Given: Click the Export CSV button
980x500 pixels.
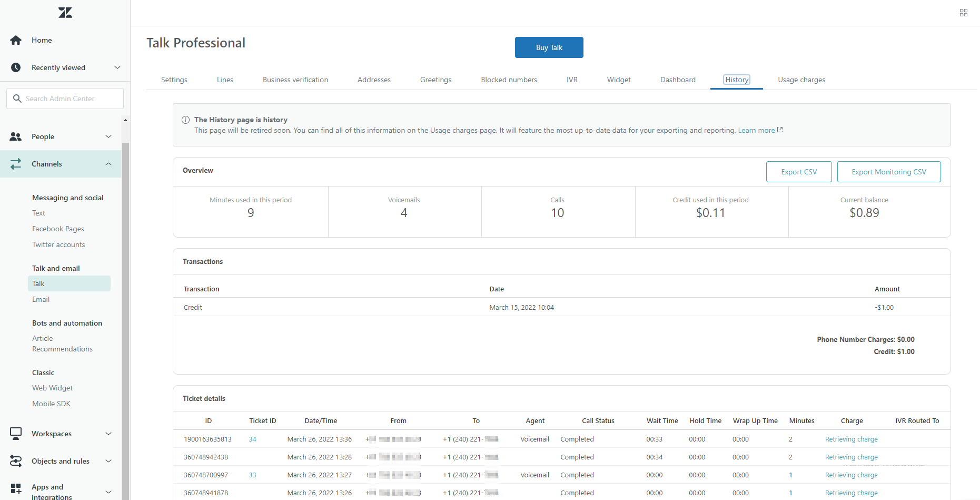Looking at the screenshot, I should coord(799,172).
